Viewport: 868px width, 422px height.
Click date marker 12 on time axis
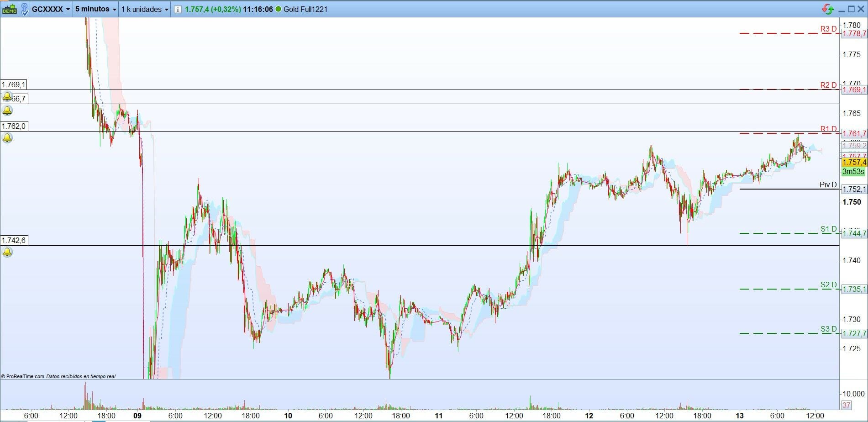pyautogui.click(x=589, y=416)
